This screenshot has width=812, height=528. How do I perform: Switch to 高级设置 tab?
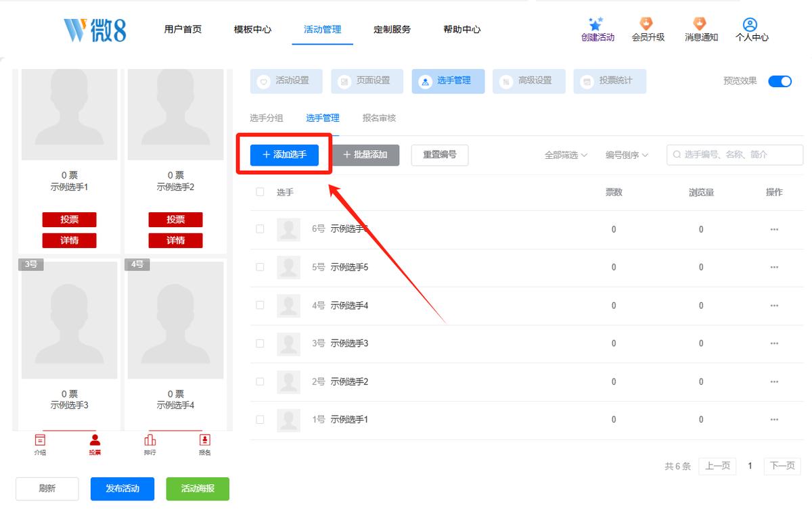coord(528,81)
